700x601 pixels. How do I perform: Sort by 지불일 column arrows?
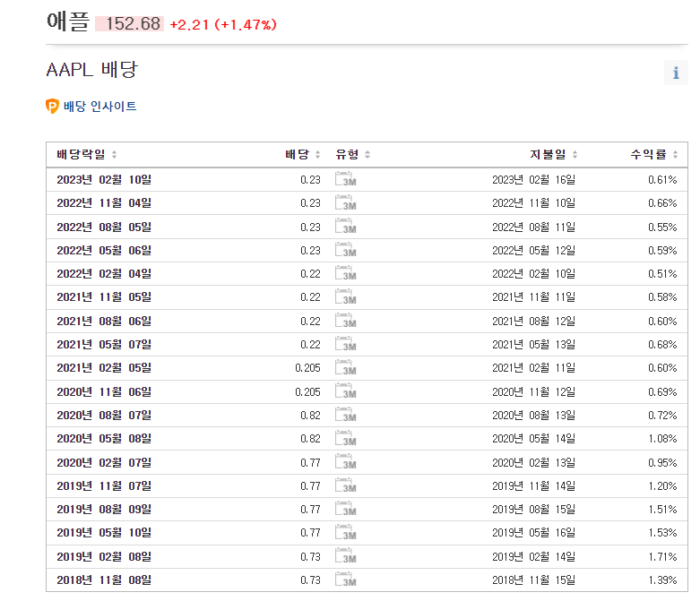575,154
